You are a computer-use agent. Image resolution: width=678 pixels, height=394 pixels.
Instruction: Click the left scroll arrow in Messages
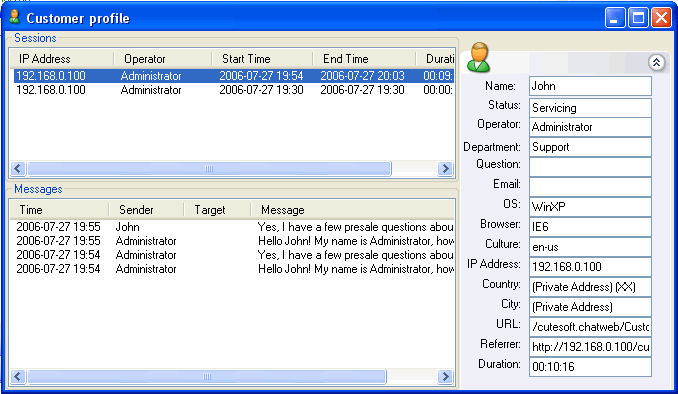[18, 376]
